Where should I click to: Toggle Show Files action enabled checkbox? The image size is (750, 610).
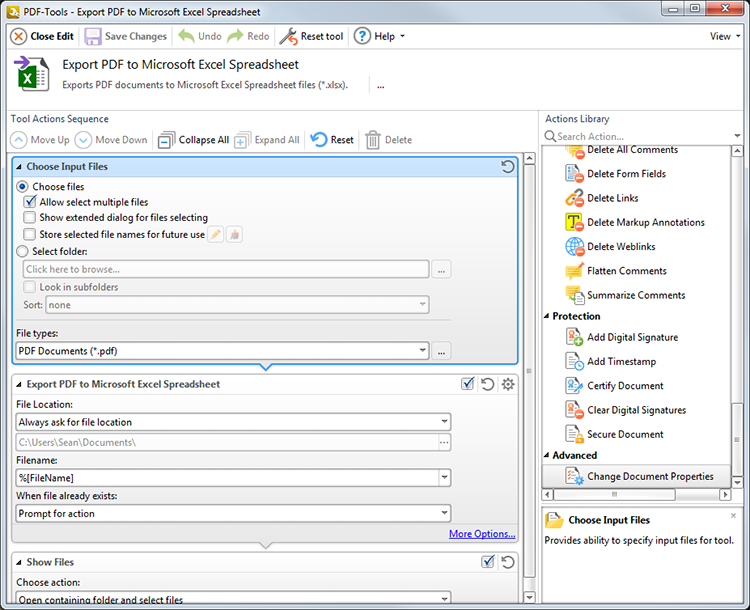point(487,562)
